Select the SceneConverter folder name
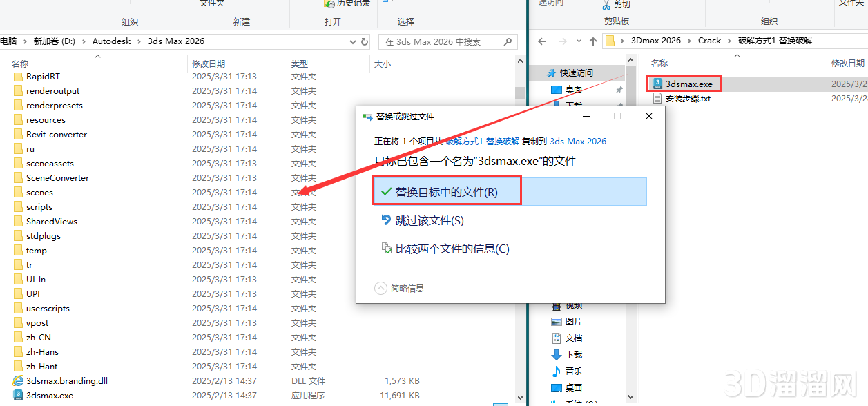Viewport: 868px width, 406px height. [57, 178]
